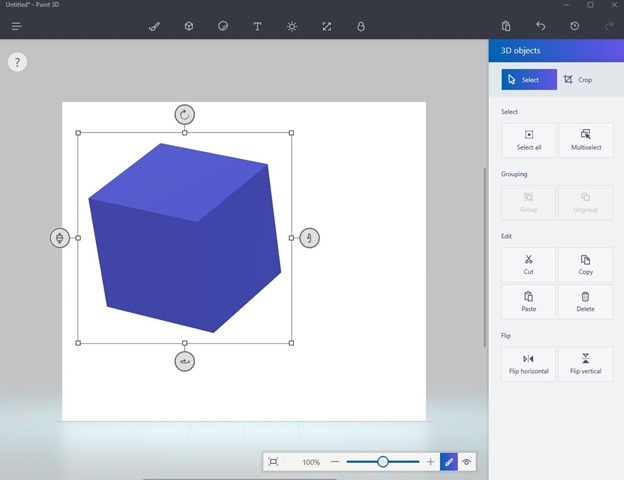Open the History panel icon

575,26
